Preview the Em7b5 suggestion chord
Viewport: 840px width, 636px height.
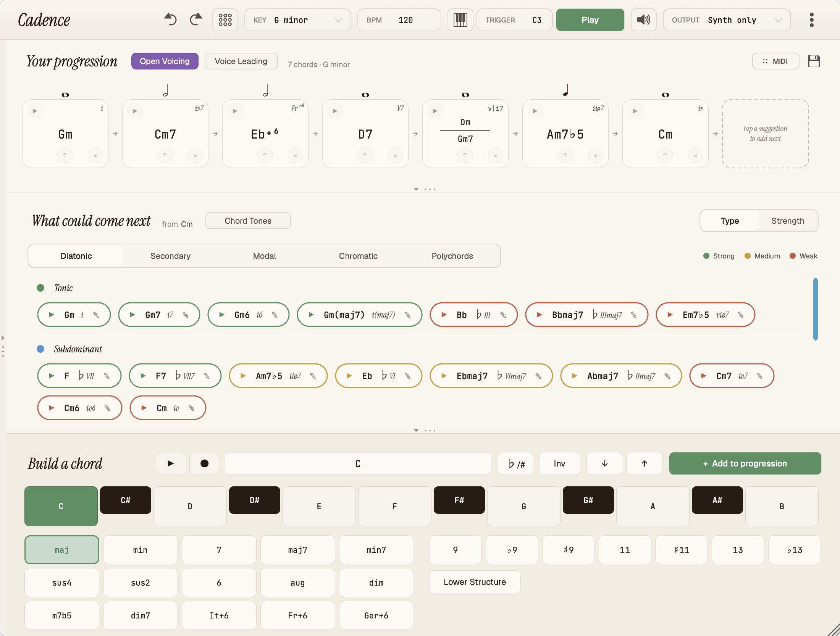click(x=670, y=315)
